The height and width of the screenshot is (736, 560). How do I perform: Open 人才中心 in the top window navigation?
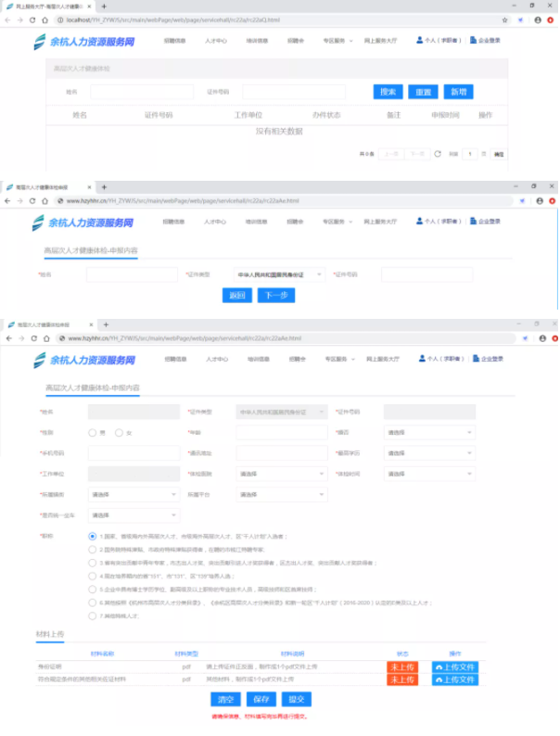(x=215, y=41)
